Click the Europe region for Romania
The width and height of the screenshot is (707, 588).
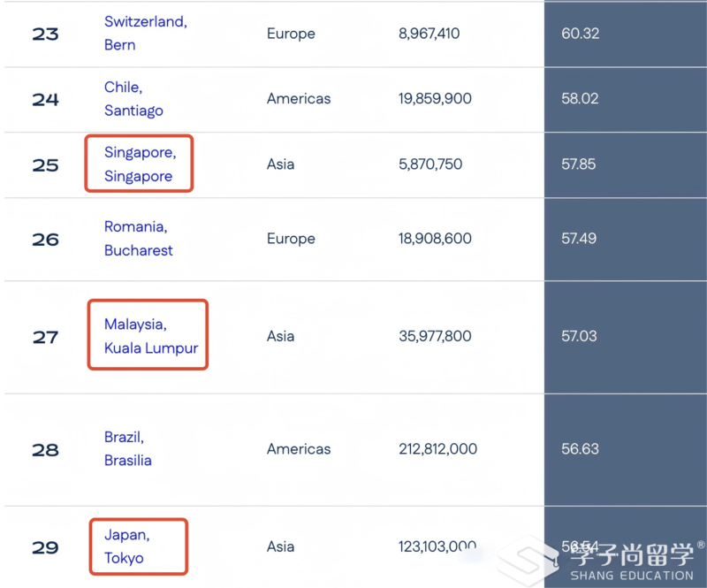(x=291, y=239)
